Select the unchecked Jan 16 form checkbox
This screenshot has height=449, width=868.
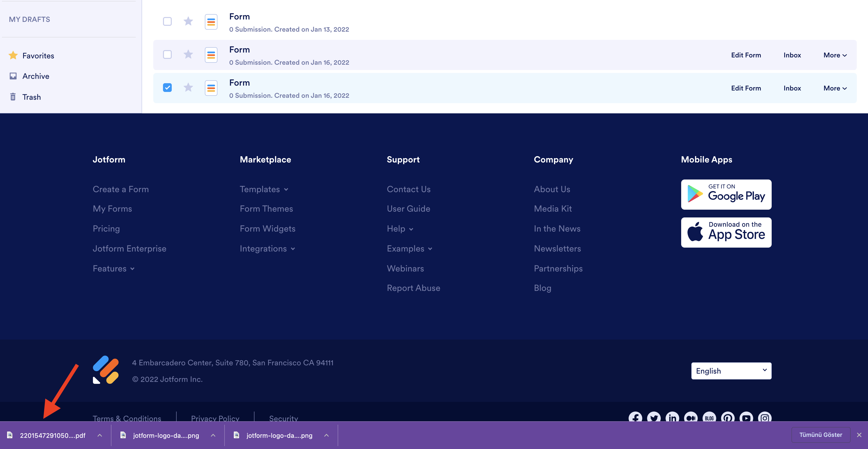[167, 54]
